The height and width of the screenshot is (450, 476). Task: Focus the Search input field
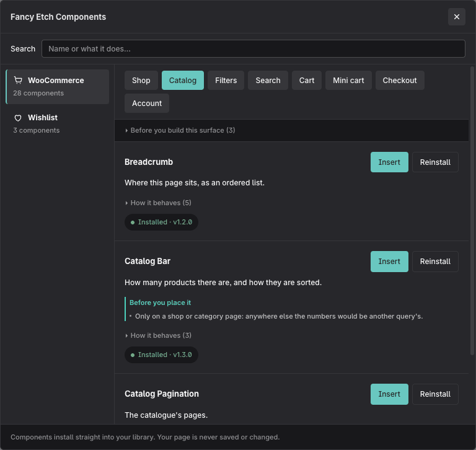(x=253, y=48)
